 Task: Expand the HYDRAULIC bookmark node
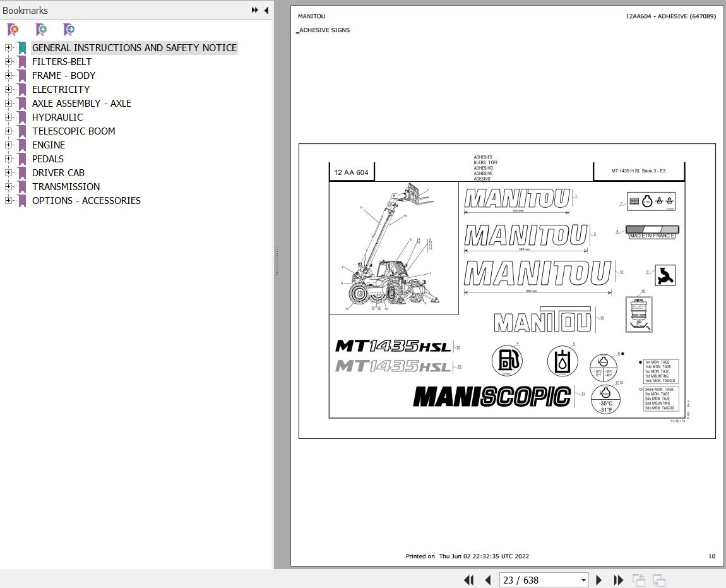pos(8,117)
